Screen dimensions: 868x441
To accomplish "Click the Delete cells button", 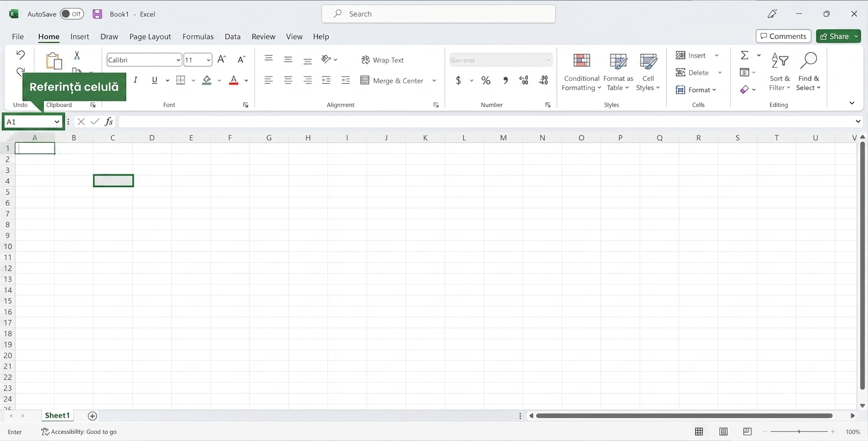I will (x=693, y=73).
